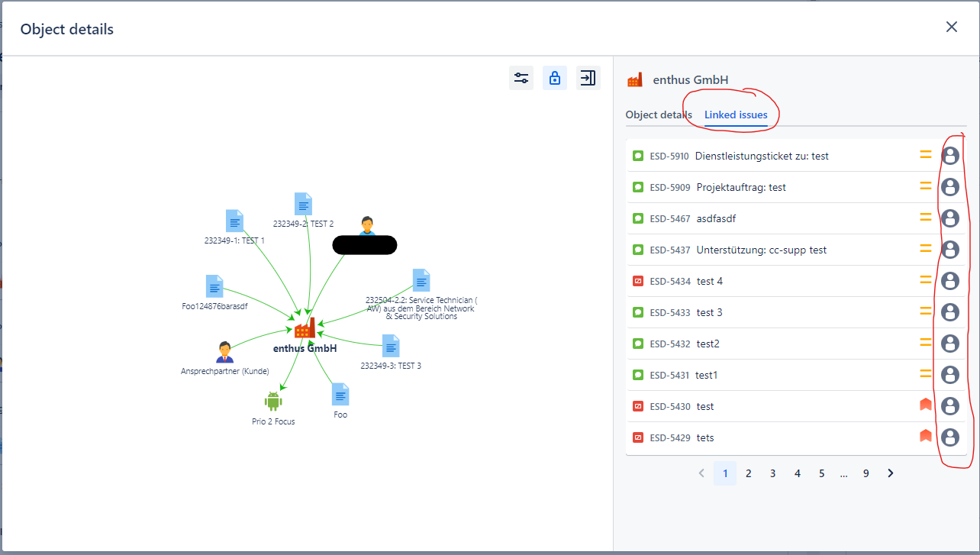Open issue ESD-5909 link
Viewport: 980px width, 555px height.
coord(670,187)
